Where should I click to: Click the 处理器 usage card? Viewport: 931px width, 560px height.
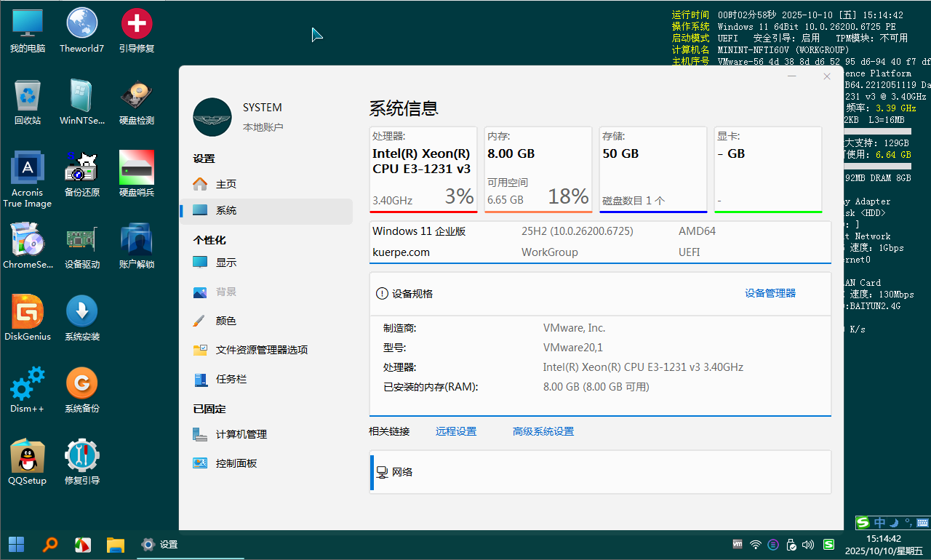point(423,169)
